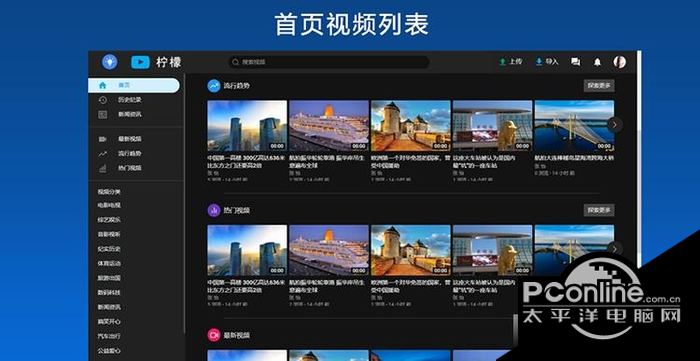The image size is (700, 361).
Task: Open the castle thumbnail in 流行趋势
Action: tap(411, 126)
